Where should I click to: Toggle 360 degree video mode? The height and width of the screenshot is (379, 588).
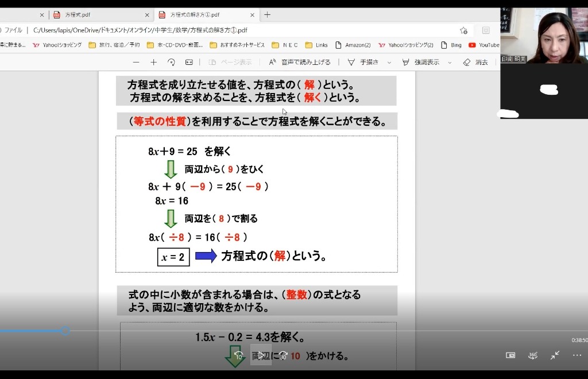(533, 355)
